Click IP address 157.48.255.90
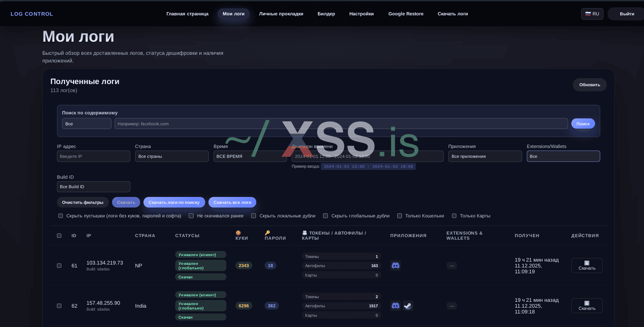 [x=103, y=303]
